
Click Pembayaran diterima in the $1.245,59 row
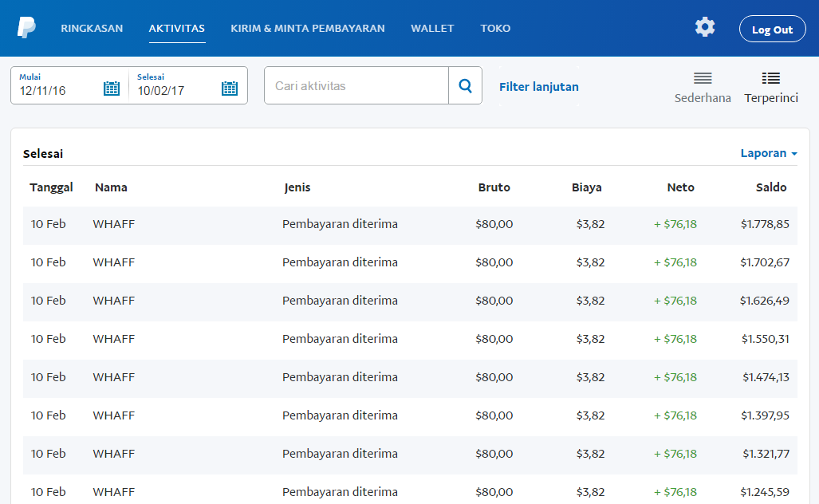pos(340,492)
